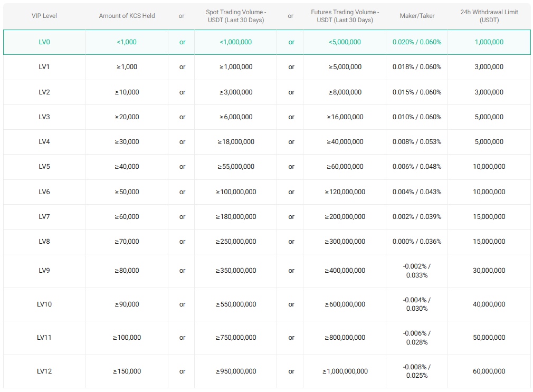Click the ≥40,000,000 futures volume cell for LV4

(344, 142)
